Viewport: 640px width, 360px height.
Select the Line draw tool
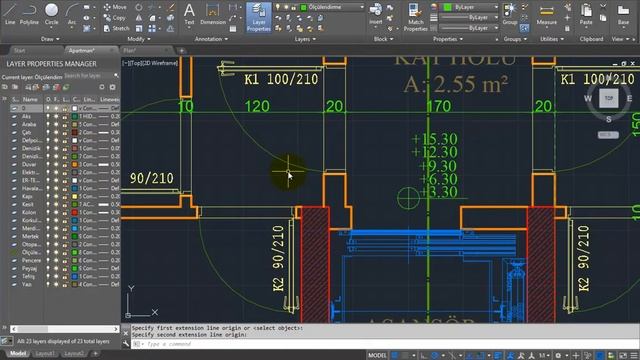click(10, 13)
